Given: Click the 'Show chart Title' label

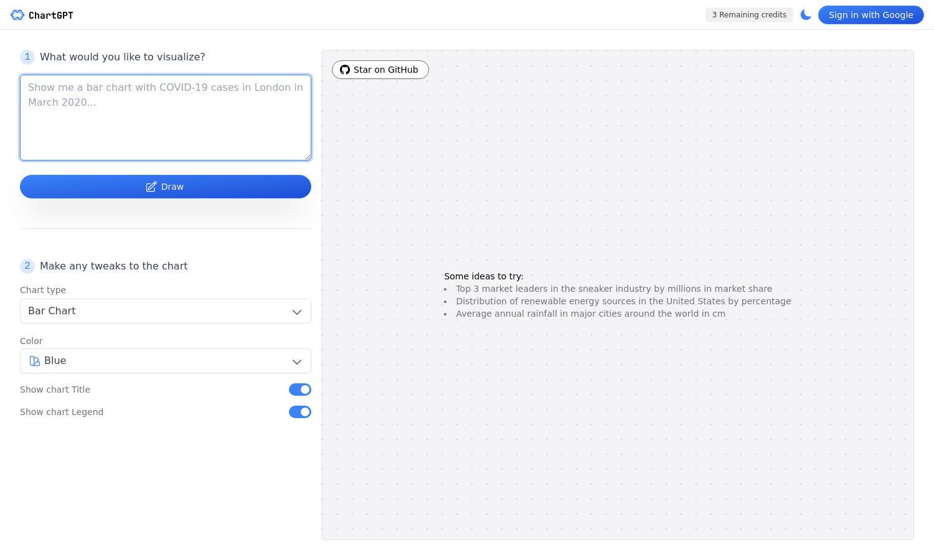Looking at the screenshot, I should coord(55,390).
